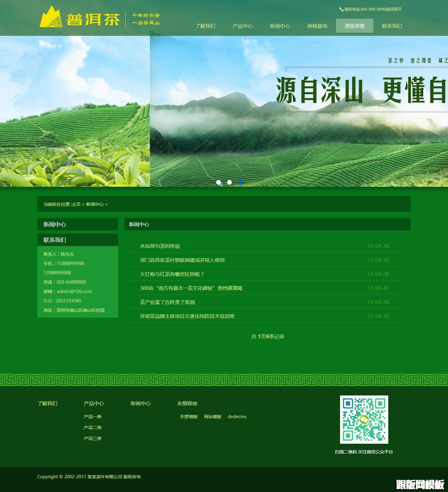Open the 联系我们 top navigation item
The width and height of the screenshot is (448, 492).
pyautogui.click(x=392, y=26)
